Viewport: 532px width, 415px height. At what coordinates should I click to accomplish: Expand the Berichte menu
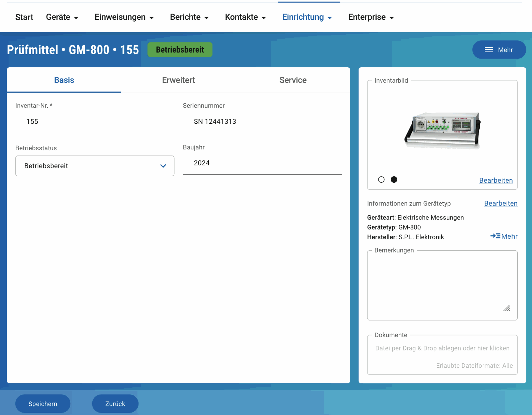point(189,17)
